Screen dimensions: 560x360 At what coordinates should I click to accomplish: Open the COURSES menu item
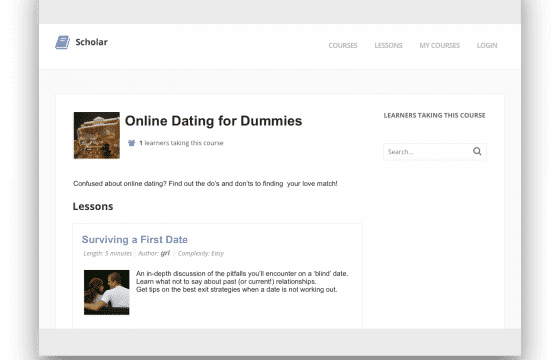coord(343,45)
